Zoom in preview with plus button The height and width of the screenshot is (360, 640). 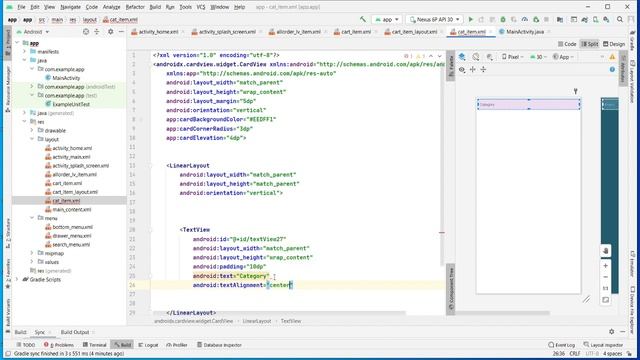point(606,266)
